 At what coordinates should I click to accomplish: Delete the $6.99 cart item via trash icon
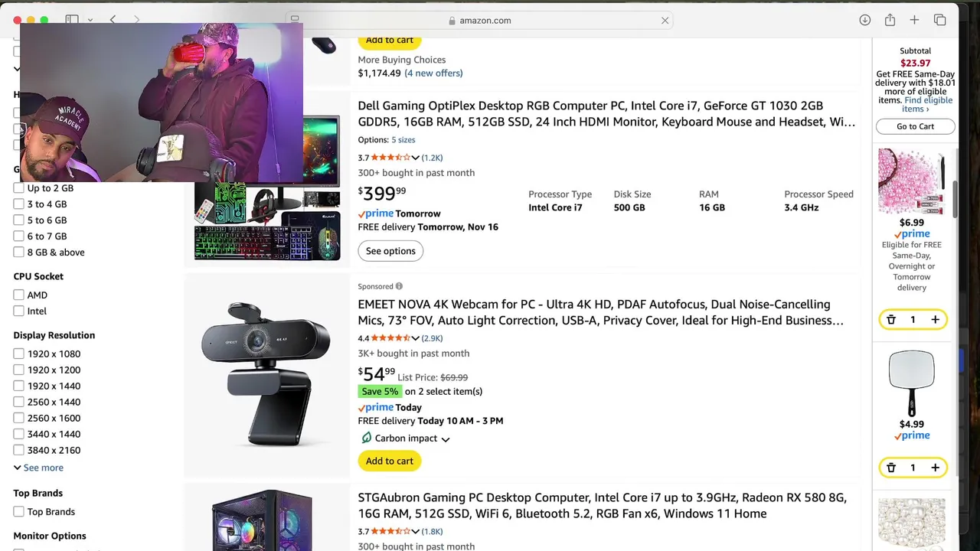click(891, 319)
